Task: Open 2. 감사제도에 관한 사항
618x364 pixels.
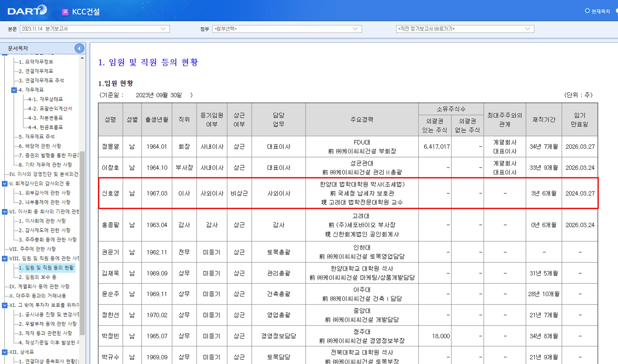Action: click(x=45, y=230)
